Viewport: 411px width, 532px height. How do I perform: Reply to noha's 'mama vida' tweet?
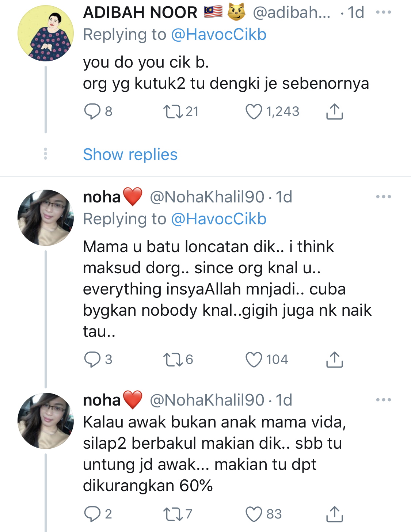(x=92, y=514)
